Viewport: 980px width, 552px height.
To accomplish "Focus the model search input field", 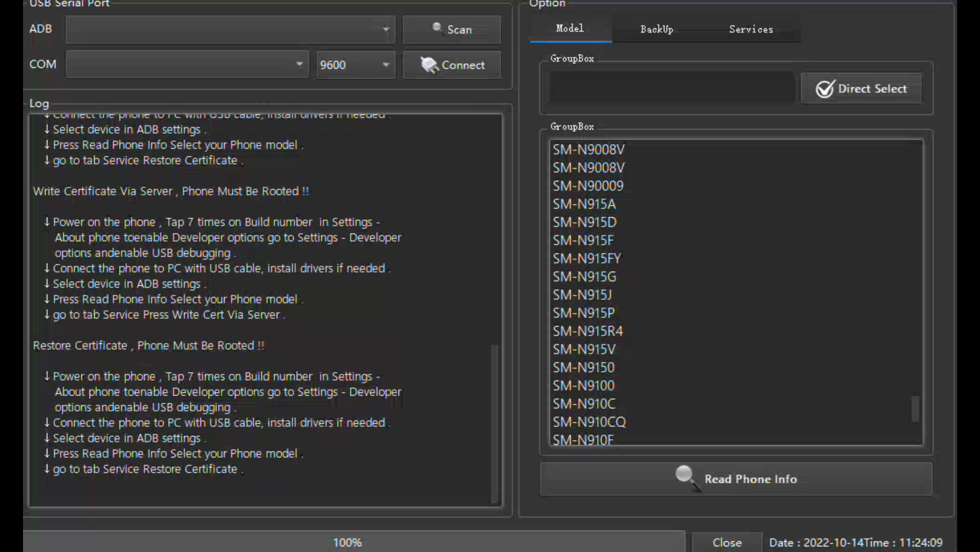I will point(672,87).
